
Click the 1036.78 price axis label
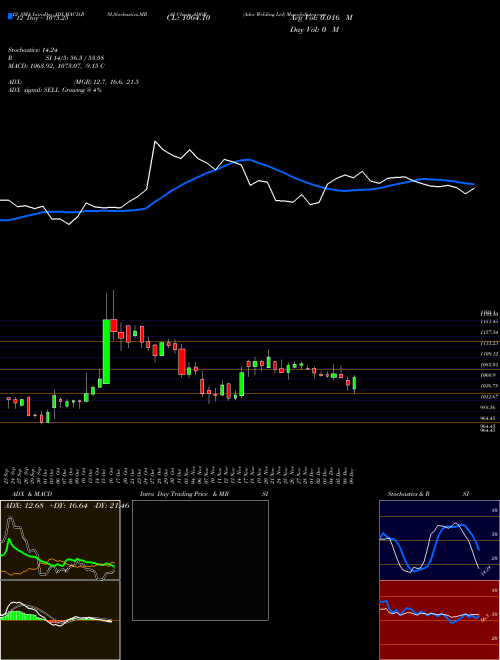[489, 386]
